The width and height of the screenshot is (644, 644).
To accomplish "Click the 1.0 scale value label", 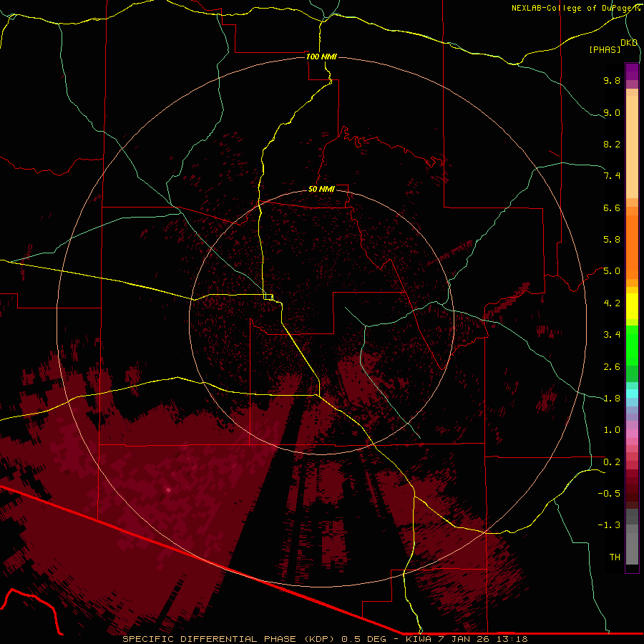I will point(612,430).
